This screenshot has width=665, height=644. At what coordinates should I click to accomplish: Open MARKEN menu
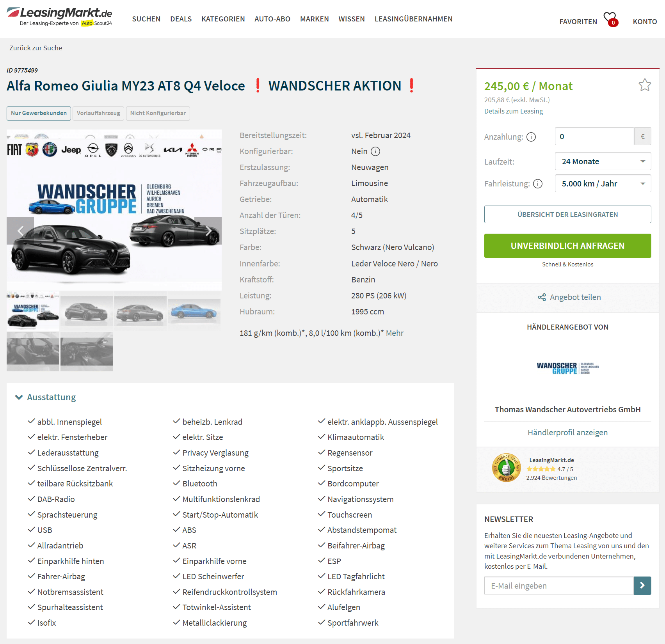point(315,19)
